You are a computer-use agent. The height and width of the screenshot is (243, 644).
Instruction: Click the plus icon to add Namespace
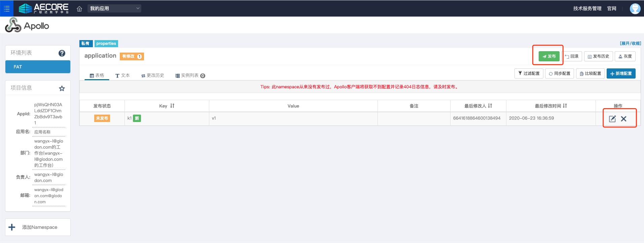[x=12, y=227]
